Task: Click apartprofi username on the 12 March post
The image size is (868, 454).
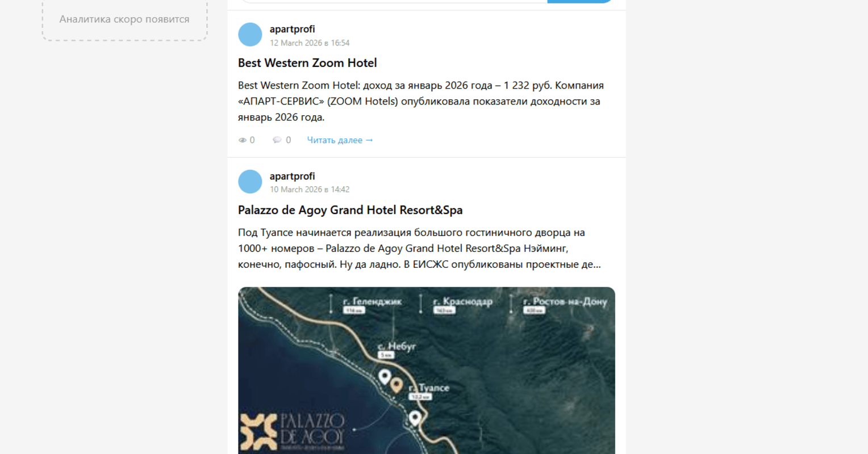Action: click(292, 29)
